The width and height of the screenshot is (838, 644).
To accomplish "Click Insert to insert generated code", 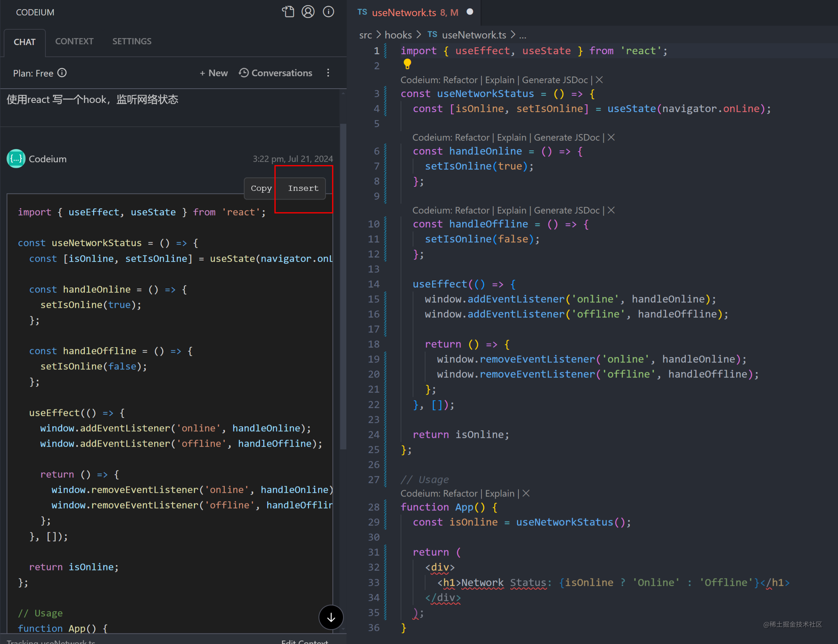I will tap(303, 188).
